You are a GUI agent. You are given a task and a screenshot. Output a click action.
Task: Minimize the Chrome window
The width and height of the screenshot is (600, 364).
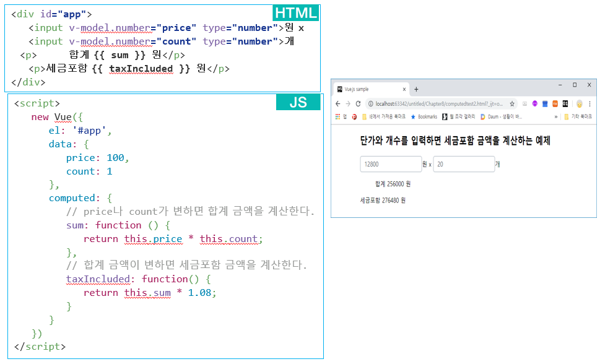point(560,85)
